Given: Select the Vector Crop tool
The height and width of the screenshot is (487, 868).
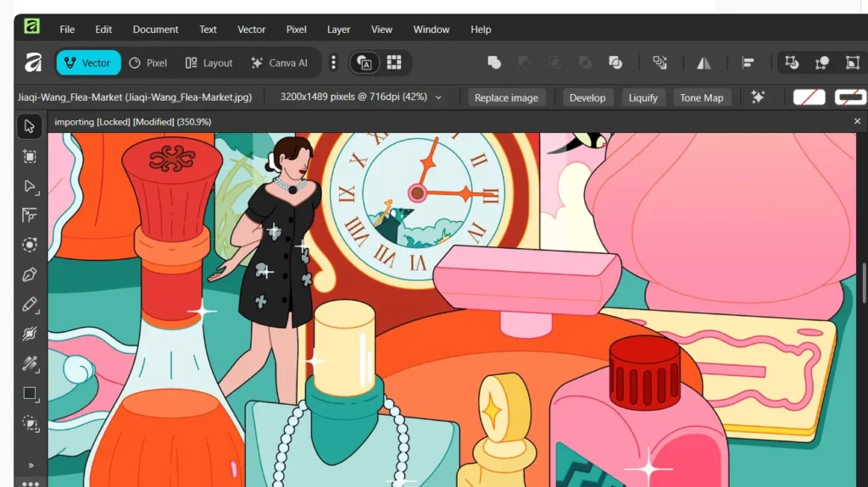Looking at the screenshot, I should [x=30, y=424].
